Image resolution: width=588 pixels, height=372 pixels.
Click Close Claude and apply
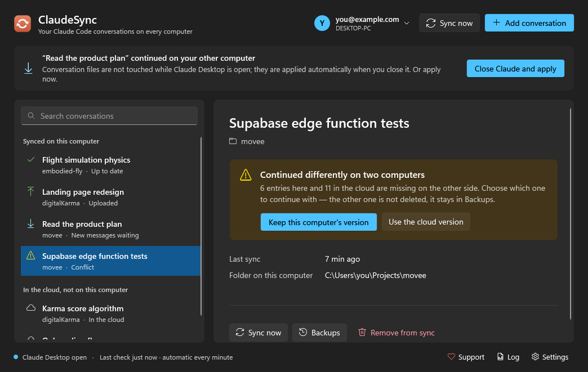pyautogui.click(x=515, y=69)
